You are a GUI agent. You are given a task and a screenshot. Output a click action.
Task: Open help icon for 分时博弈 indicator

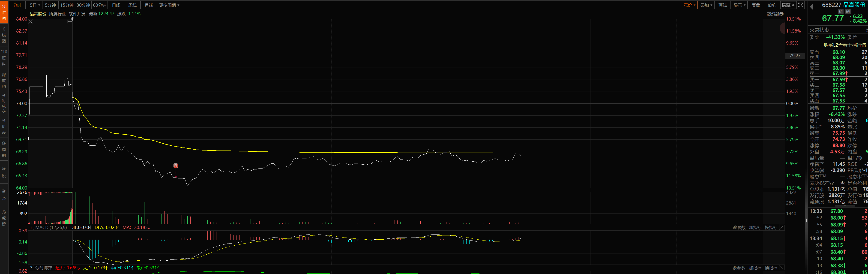click(31, 268)
